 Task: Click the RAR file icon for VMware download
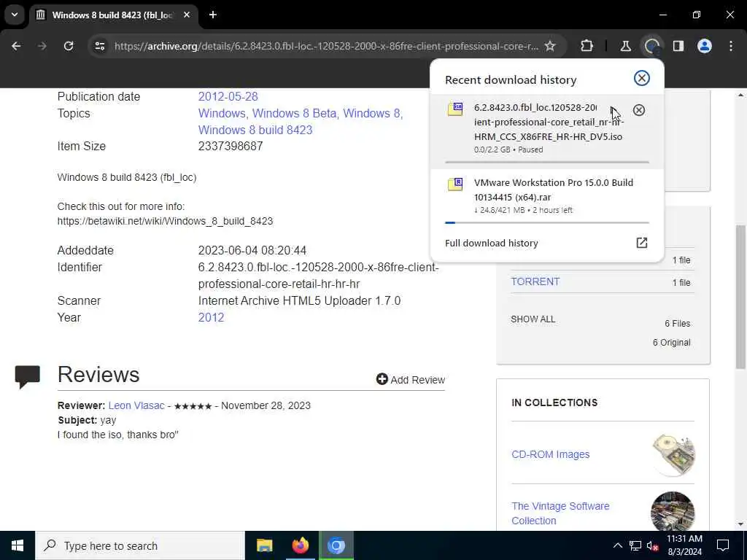(x=455, y=184)
